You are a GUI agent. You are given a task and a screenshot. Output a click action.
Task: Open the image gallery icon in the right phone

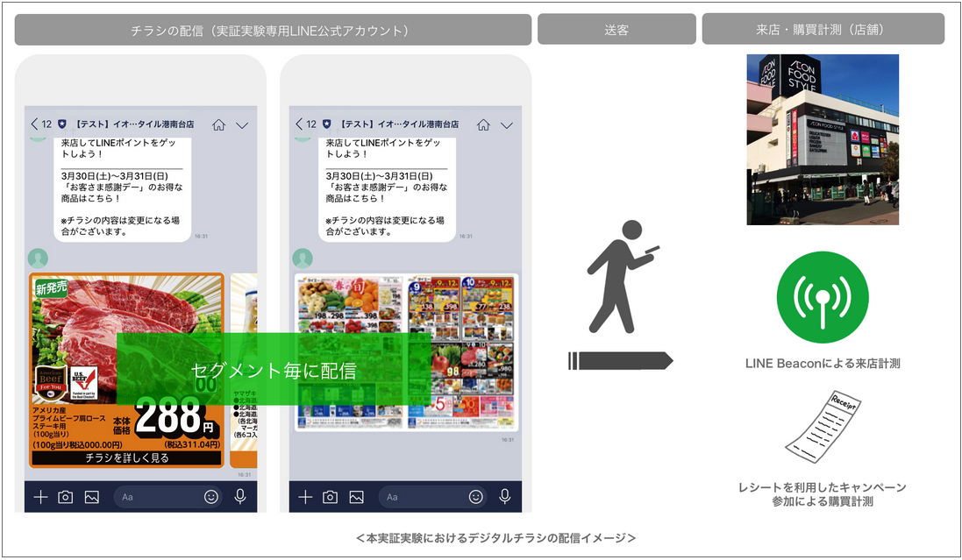[356, 497]
